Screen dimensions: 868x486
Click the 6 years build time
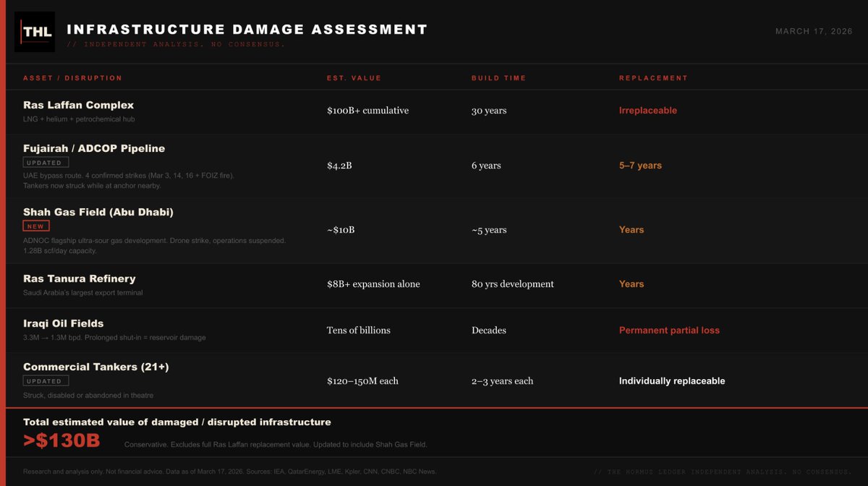tap(486, 166)
